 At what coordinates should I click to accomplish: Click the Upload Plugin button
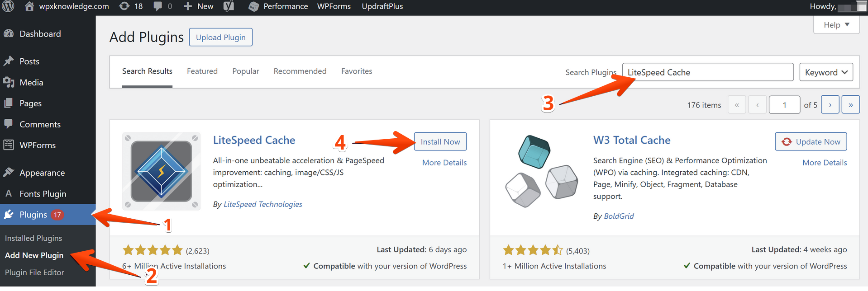(220, 38)
